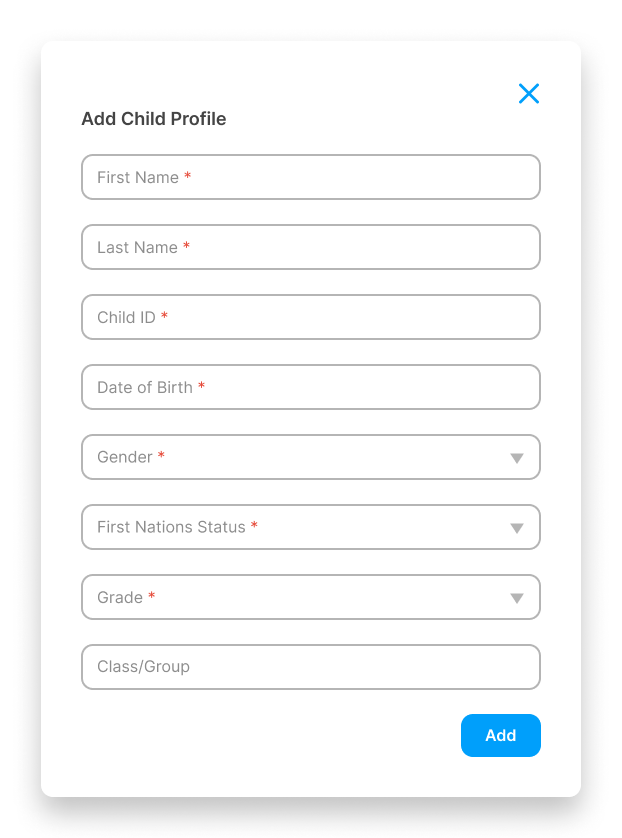
Task: Click the Add Child Profile heading
Action: pyautogui.click(x=153, y=118)
